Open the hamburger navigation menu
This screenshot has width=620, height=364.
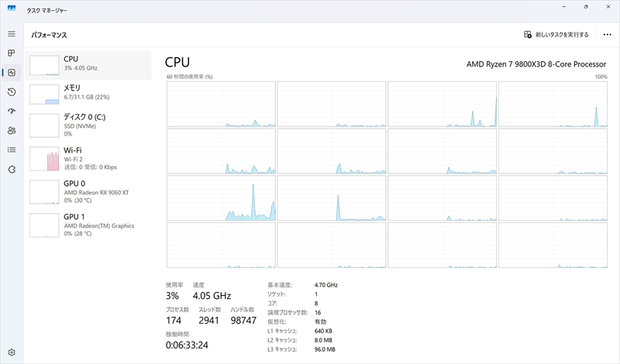12,34
